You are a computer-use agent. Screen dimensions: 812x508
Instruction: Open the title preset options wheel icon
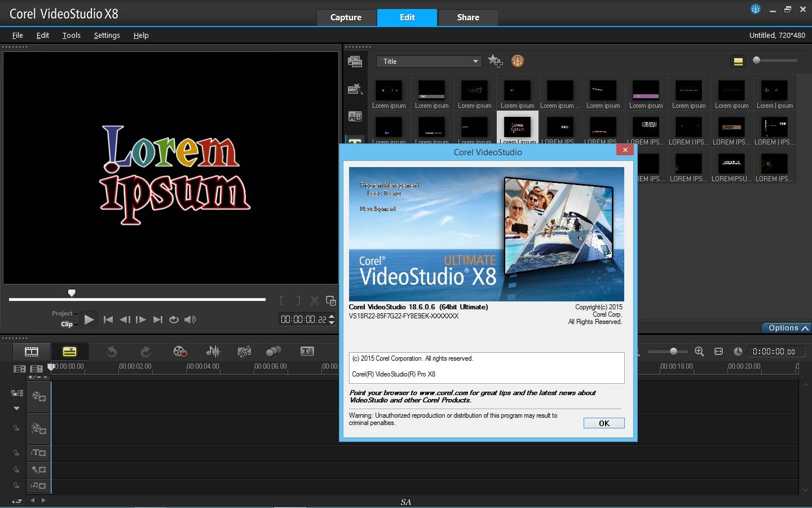517,61
